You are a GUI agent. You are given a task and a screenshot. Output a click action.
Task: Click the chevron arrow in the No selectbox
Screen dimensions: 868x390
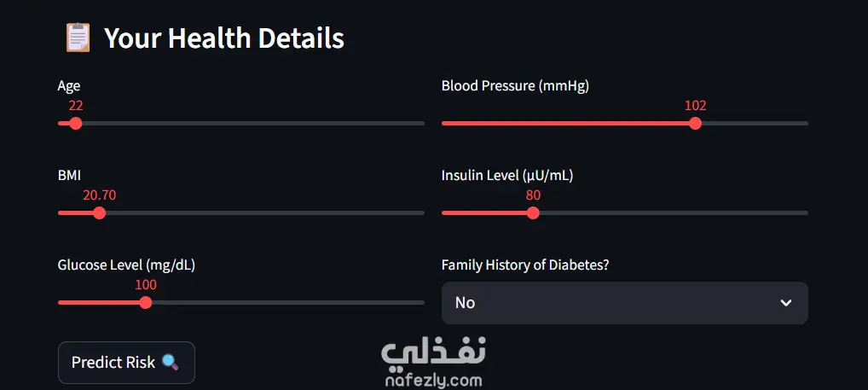[786, 303]
